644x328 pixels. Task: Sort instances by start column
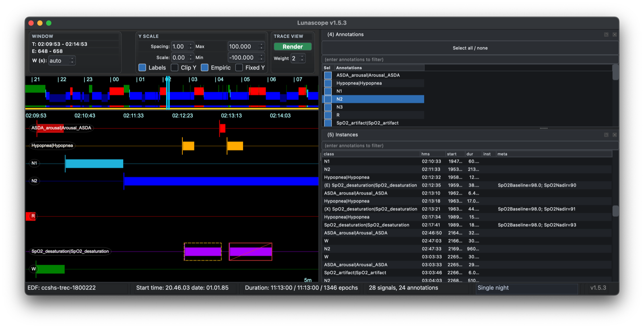point(455,154)
